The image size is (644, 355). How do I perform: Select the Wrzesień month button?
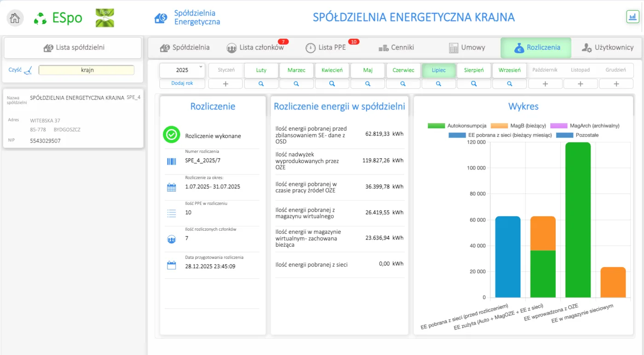[x=510, y=70]
